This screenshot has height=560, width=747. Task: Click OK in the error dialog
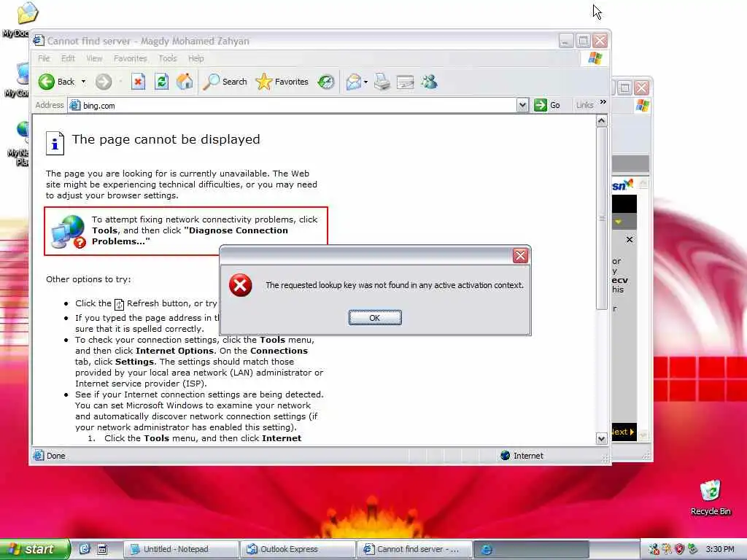tap(375, 318)
